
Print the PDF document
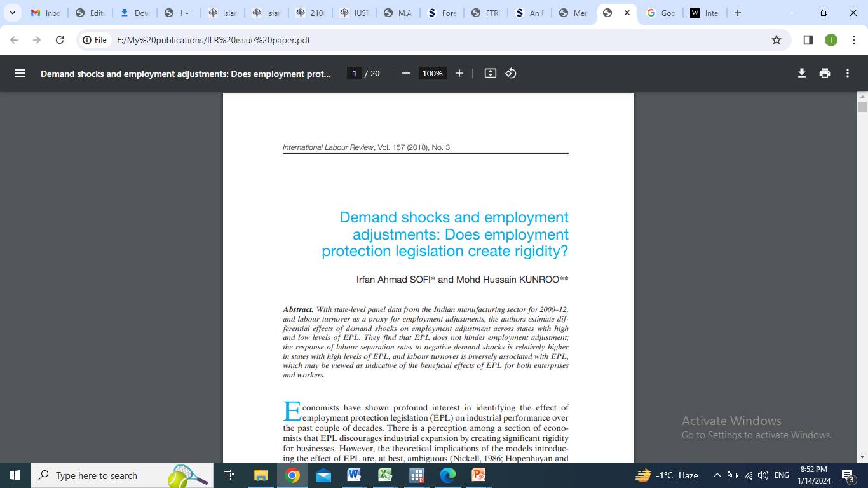[825, 73]
